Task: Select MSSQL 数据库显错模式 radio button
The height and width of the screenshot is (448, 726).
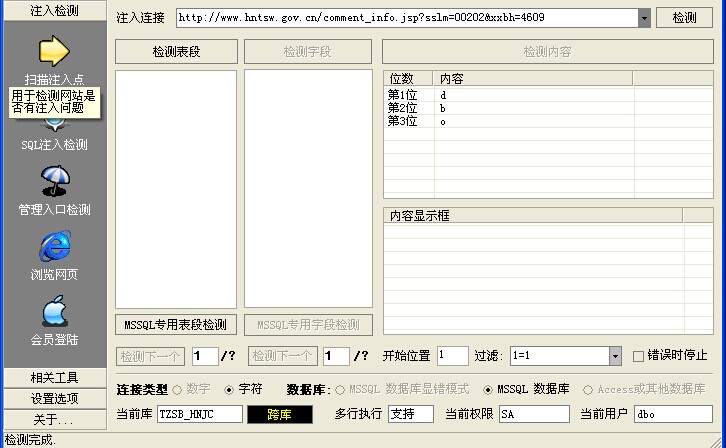Action: (x=340, y=390)
